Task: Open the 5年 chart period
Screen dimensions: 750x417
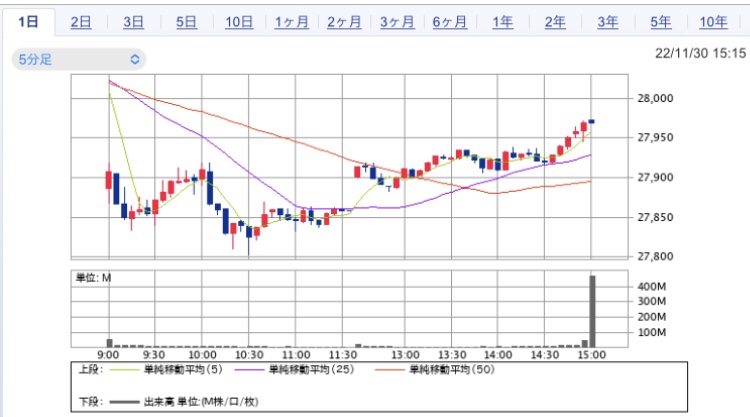Action: click(x=660, y=22)
